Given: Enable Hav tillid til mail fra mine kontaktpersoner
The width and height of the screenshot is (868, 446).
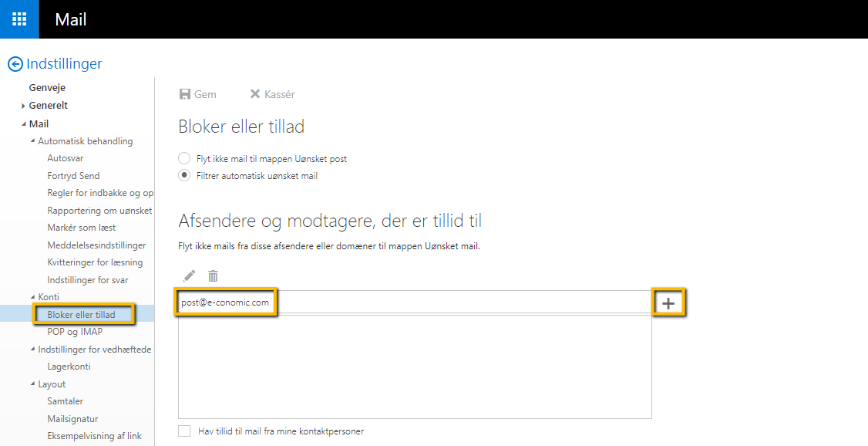Looking at the screenshot, I should (x=184, y=431).
